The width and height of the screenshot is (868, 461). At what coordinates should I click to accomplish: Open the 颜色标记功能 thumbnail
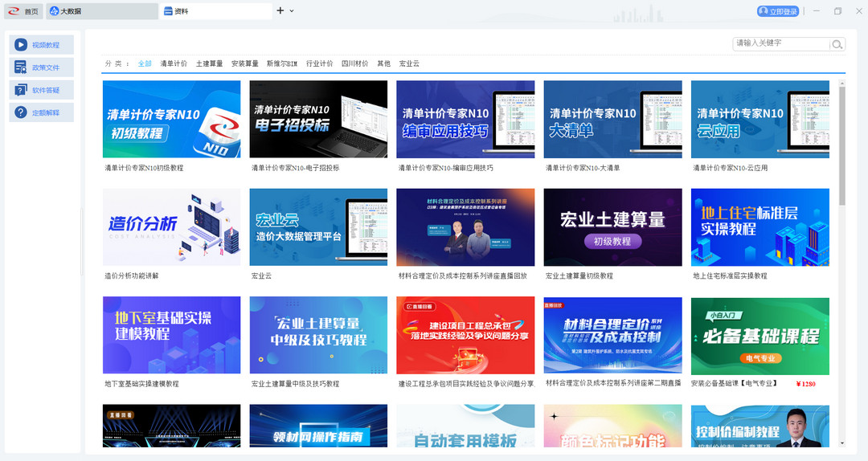pos(612,426)
